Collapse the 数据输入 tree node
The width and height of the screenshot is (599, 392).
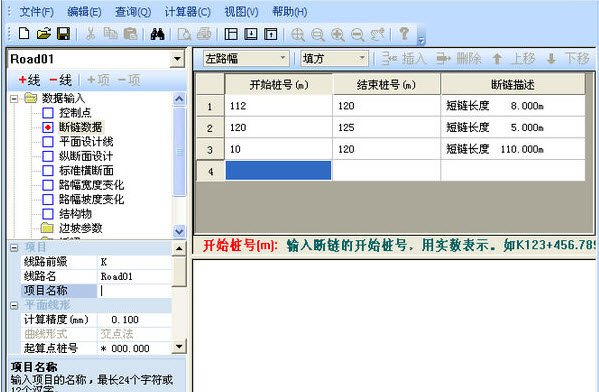pyautogui.click(x=14, y=99)
